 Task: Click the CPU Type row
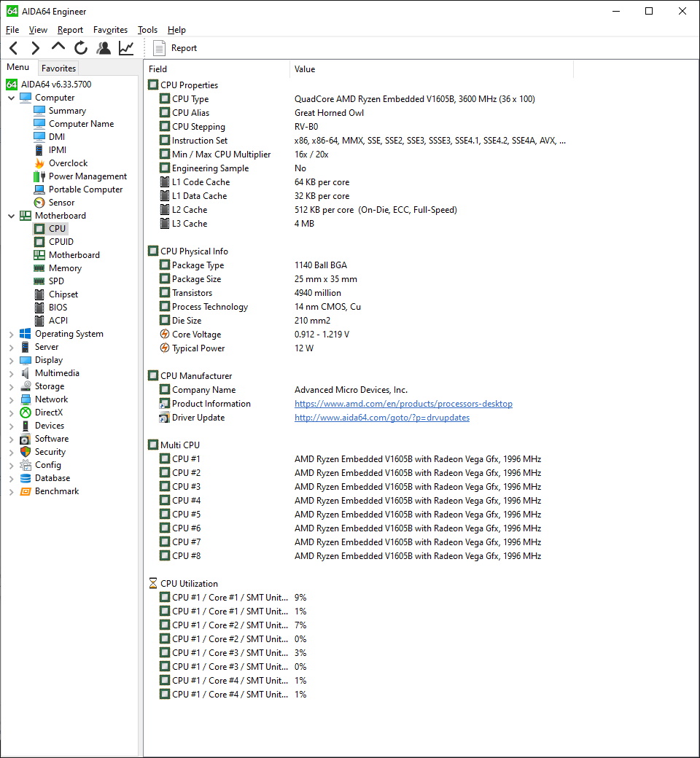click(358, 99)
